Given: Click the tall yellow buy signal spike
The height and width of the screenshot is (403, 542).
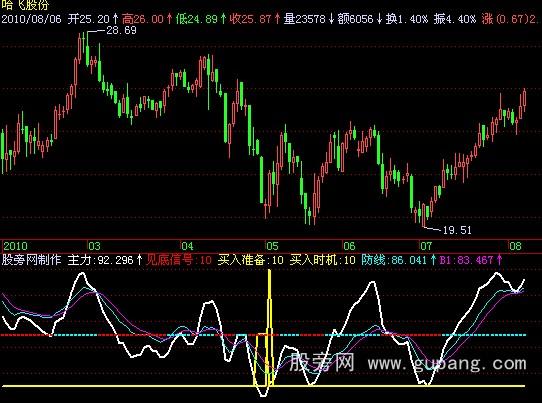Looking at the screenshot, I should (270, 328).
